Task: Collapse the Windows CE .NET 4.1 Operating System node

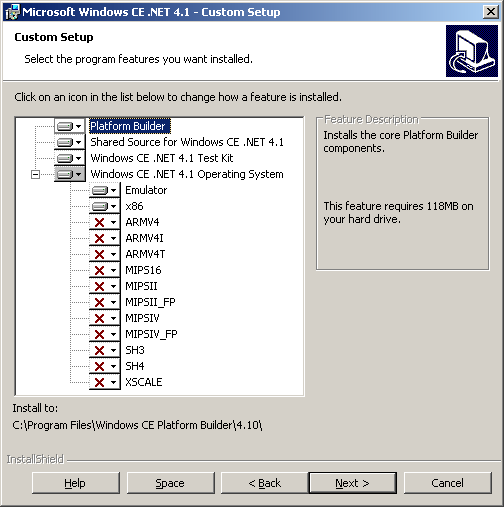Action: pos(35,174)
